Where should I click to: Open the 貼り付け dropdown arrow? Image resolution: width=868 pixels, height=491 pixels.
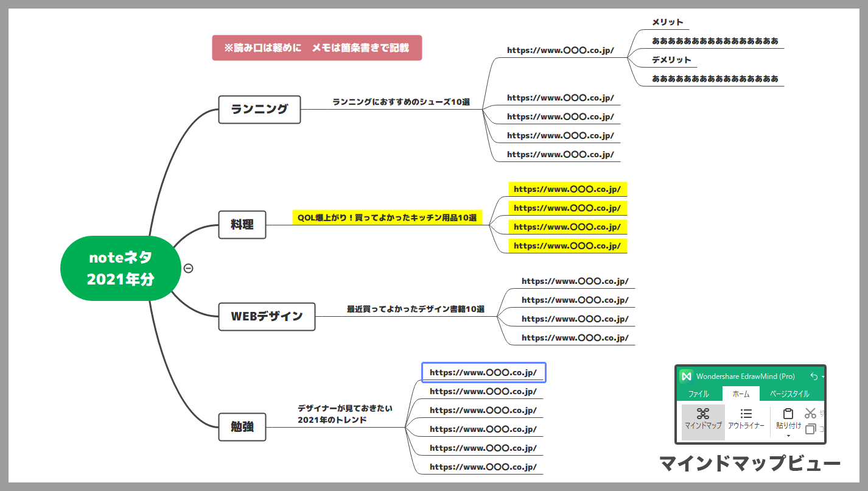pyautogui.click(x=788, y=436)
